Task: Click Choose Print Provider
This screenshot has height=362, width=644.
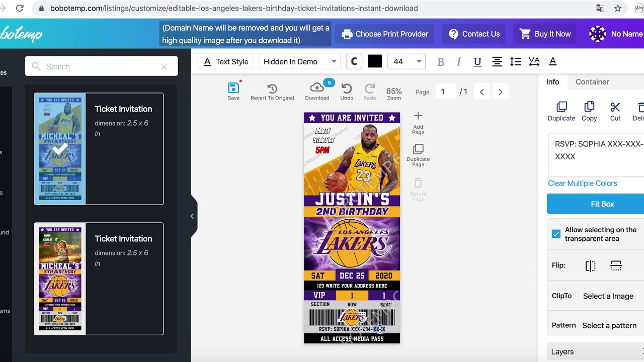Action: 384,34
